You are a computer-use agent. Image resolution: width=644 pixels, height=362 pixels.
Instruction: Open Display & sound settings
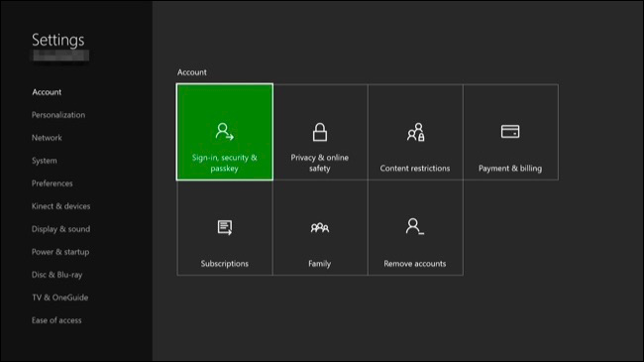click(x=60, y=229)
